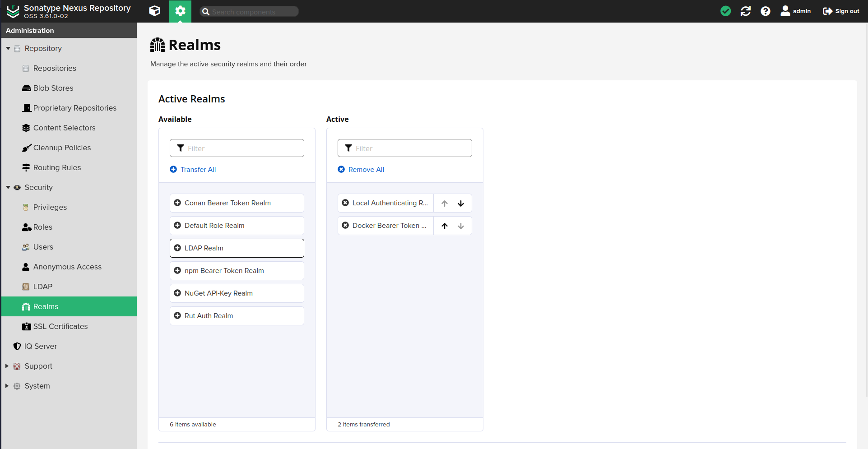The width and height of the screenshot is (868, 449).
Task: Expand the Support section in sidebar
Action: tap(7, 366)
